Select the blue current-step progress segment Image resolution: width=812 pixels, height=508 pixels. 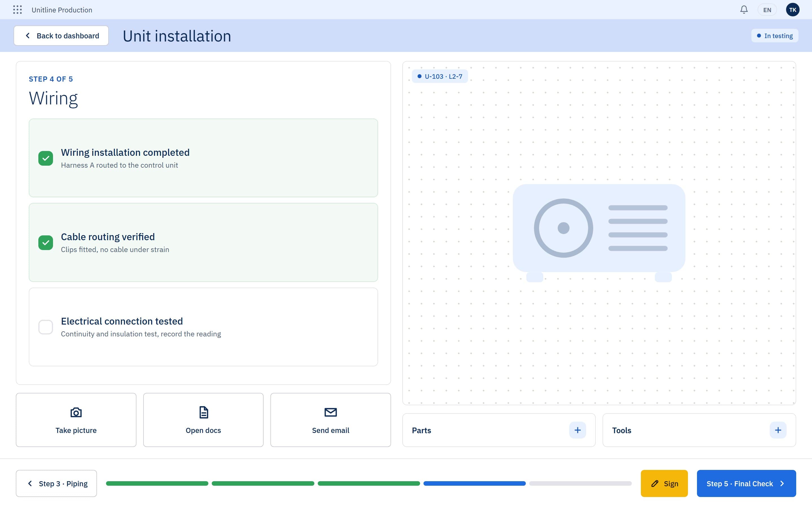(x=475, y=483)
